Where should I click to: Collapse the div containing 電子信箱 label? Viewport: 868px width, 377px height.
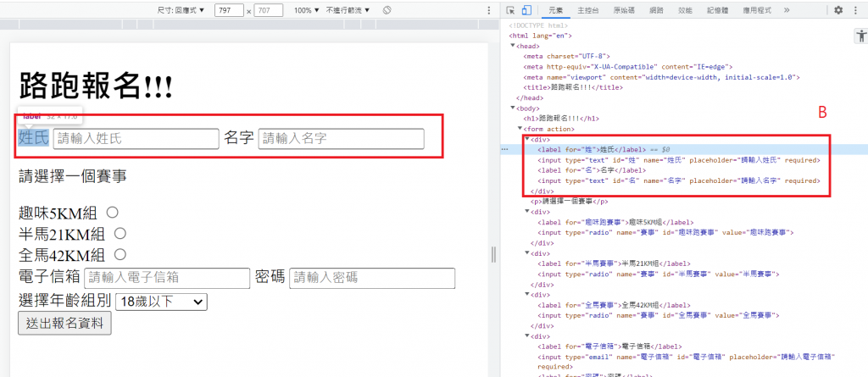click(527, 336)
